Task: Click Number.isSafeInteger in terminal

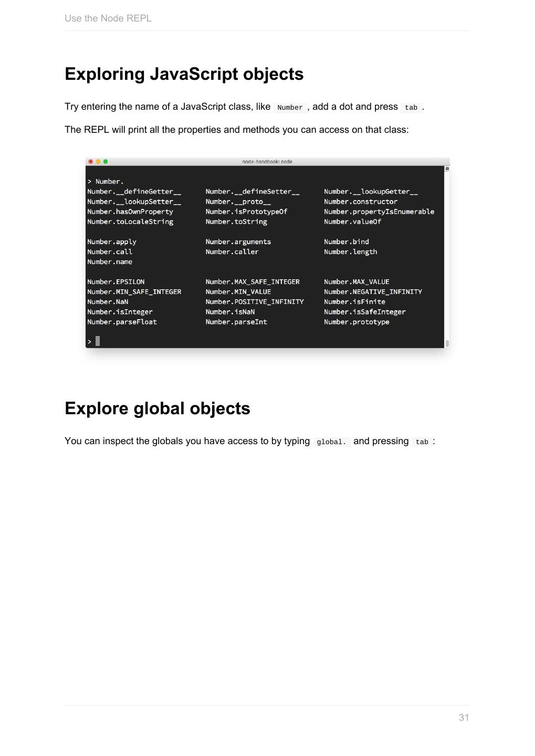Action: click(365, 312)
